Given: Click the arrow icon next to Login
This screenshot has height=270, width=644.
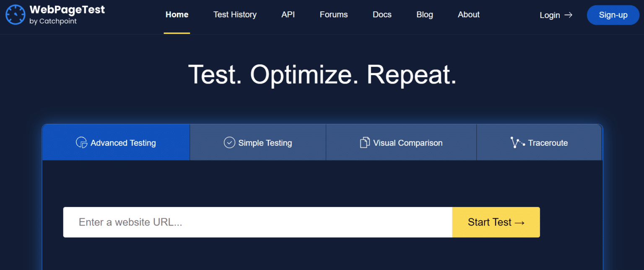Looking at the screenshot, I should pyautogui.click(x=568, y=15).
